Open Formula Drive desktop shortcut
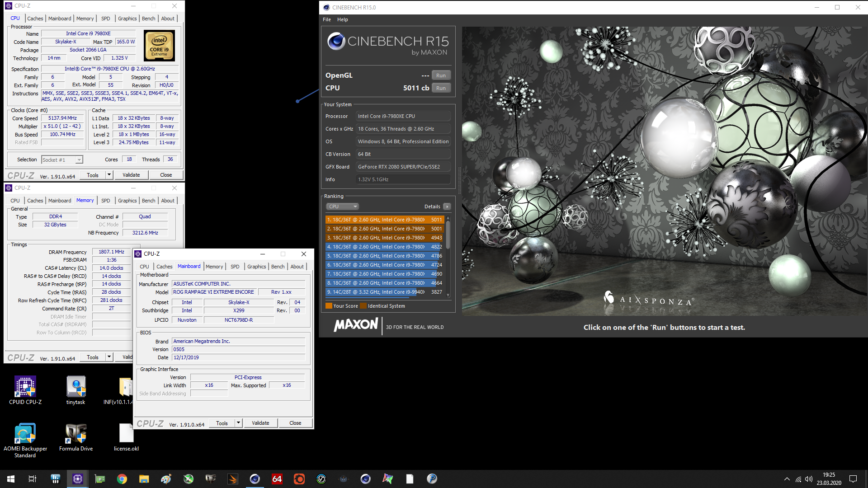The height and width of the screenshot is (488, 868). coord(76,437)
